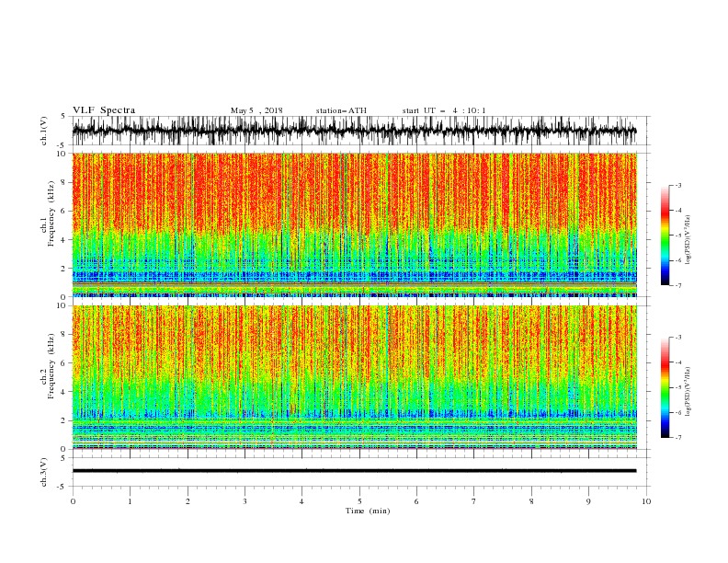Click ch.1(V) axis tick label "5"
The width and height of the screenshot is (728, 563).
tap(63, 116)
